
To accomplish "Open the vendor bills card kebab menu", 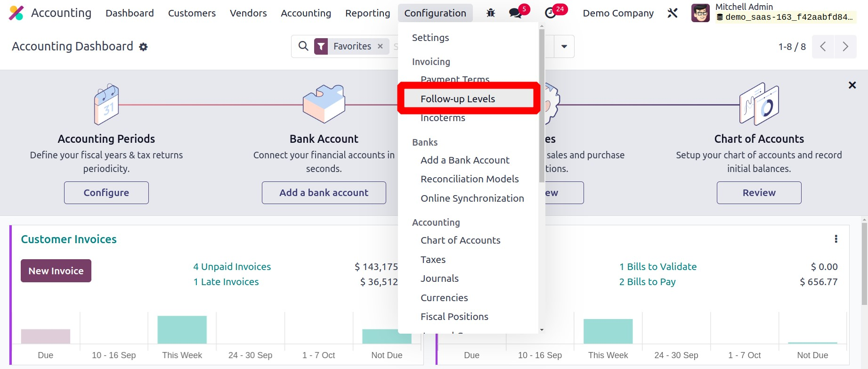I will 836,239.
